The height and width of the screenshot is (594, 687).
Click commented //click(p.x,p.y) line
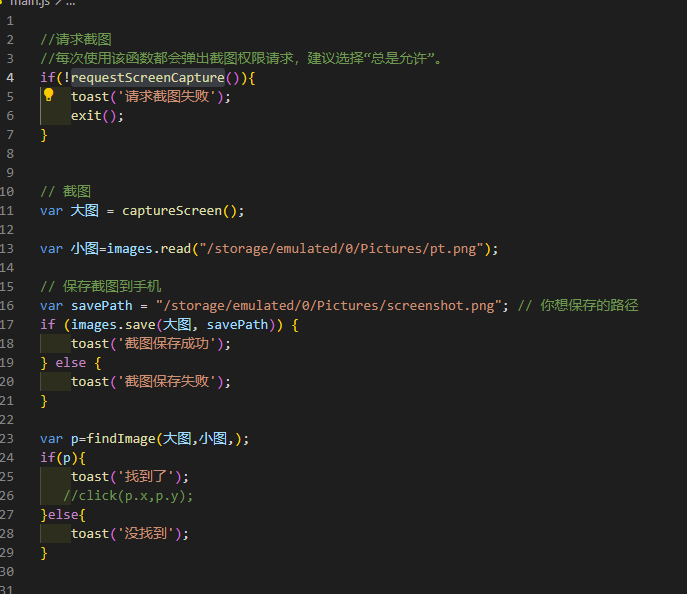point(128,495)
